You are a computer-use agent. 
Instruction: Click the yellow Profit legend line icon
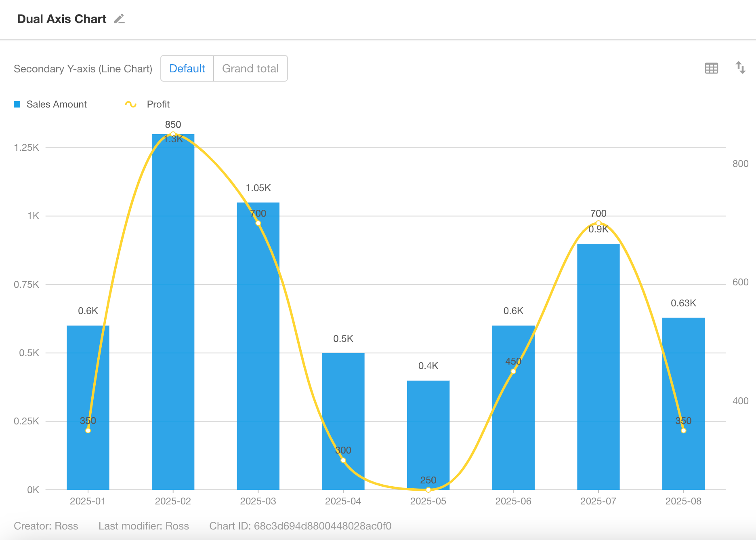point(130,104)
